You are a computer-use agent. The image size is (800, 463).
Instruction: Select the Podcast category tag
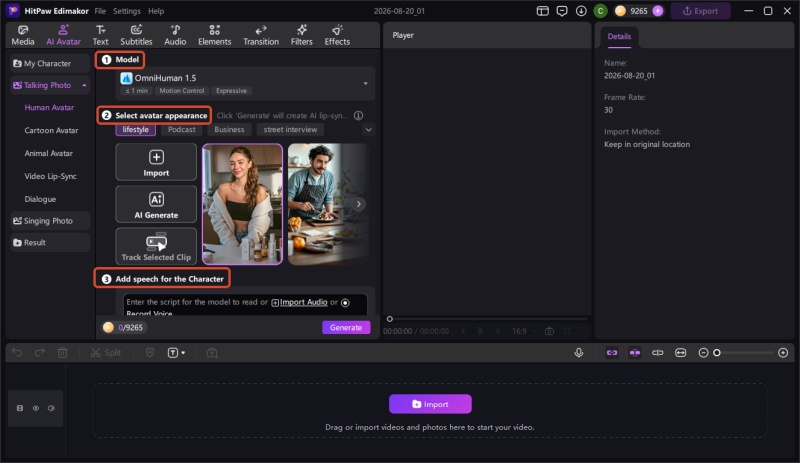(182, 130)
